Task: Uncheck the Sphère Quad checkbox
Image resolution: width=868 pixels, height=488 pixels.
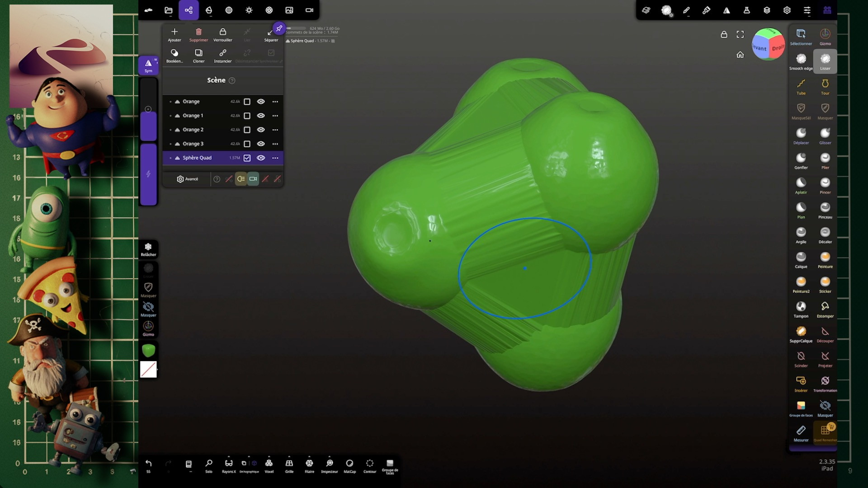Action: (x=247, y=158)
